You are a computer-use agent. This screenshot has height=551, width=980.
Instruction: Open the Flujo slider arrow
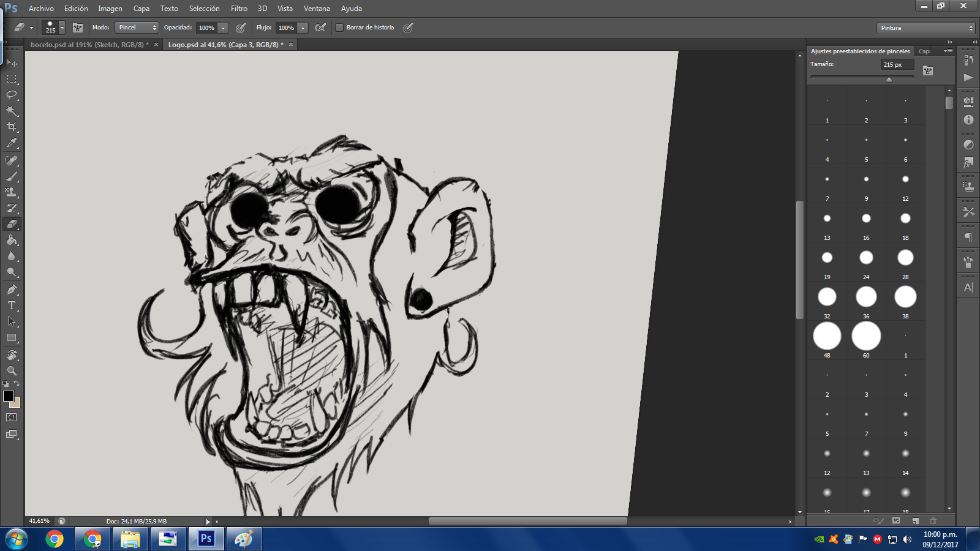(x=303, y=28)
